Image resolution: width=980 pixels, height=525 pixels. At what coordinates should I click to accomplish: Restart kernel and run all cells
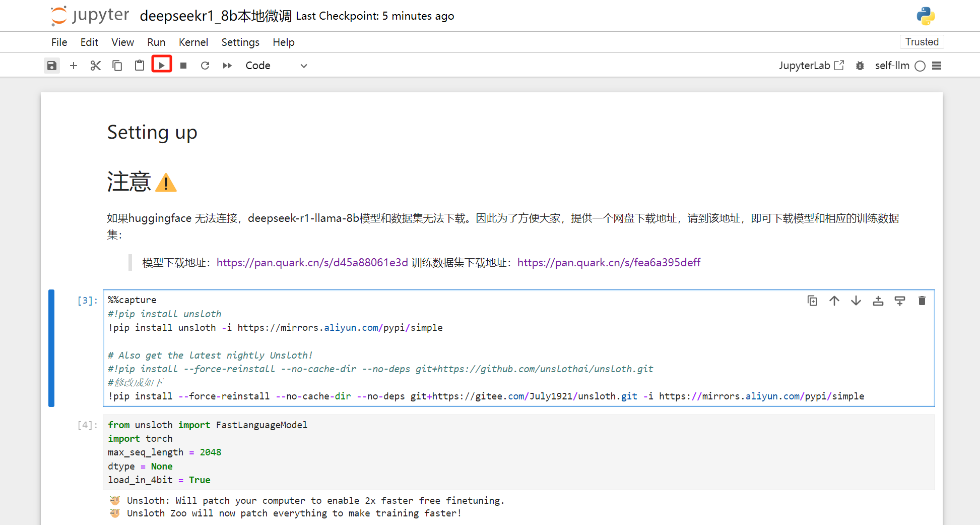(227, 66)
